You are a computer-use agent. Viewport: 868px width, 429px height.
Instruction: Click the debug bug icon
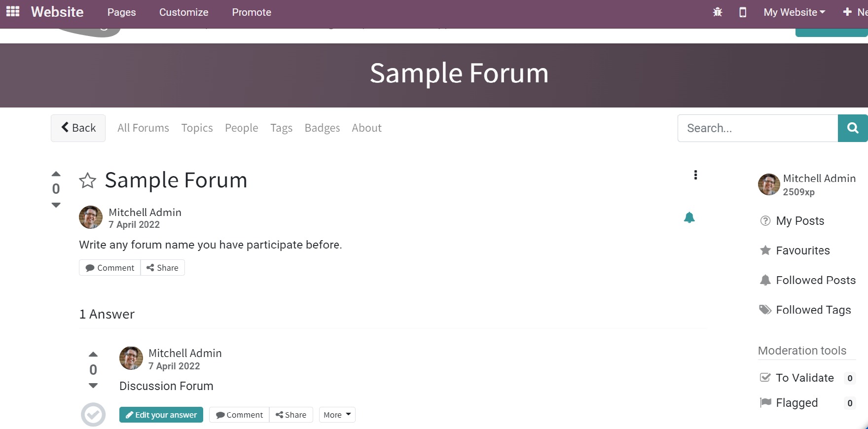click(718, 12)
